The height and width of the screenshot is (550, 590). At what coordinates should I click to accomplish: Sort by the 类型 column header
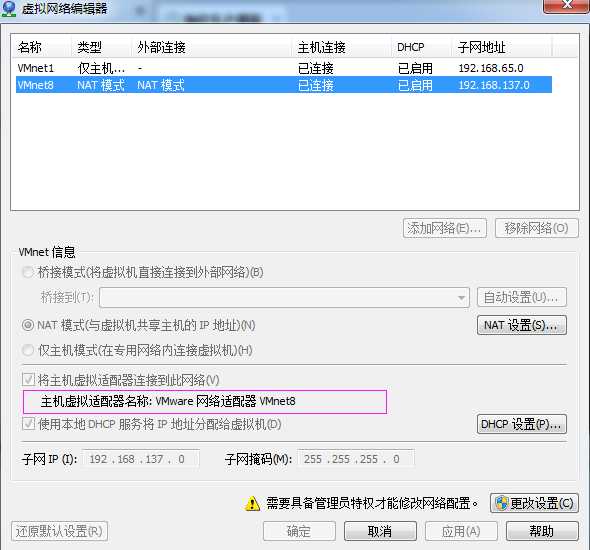pyautogui.click(x=102, y=47)
